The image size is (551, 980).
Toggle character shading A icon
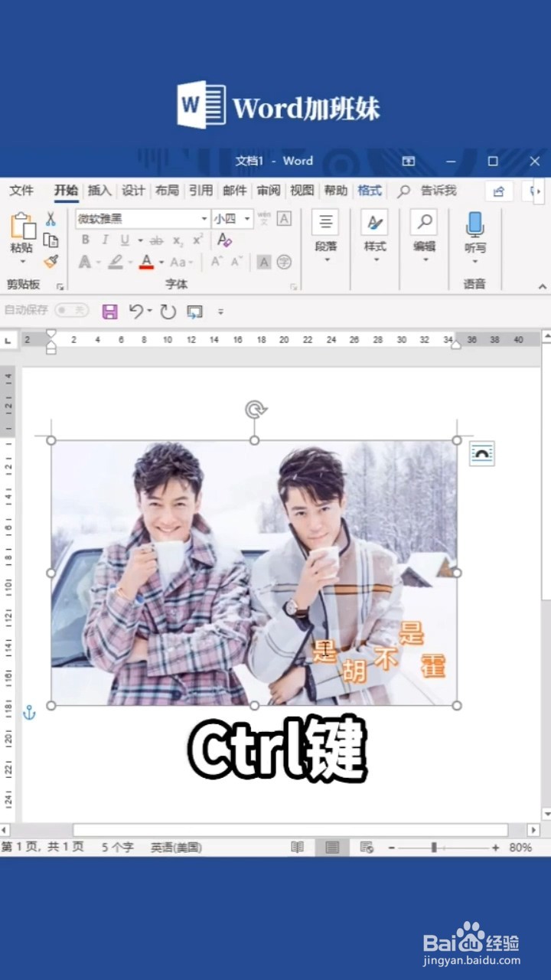[x=264, y=262]
